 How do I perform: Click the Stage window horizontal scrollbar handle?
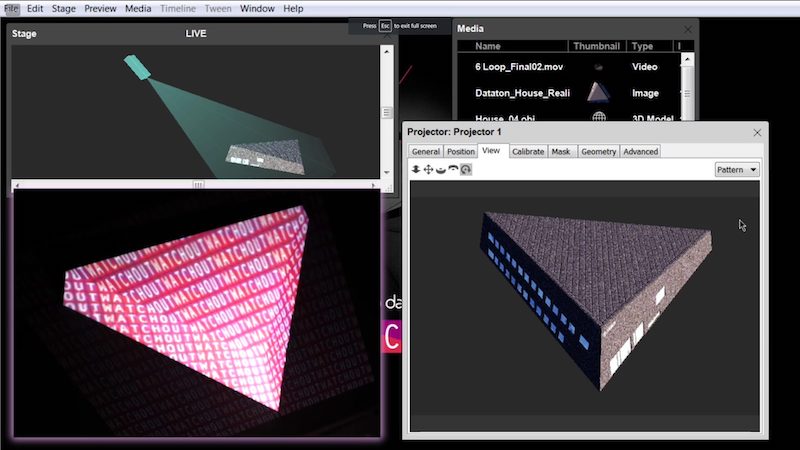(198, 185)
